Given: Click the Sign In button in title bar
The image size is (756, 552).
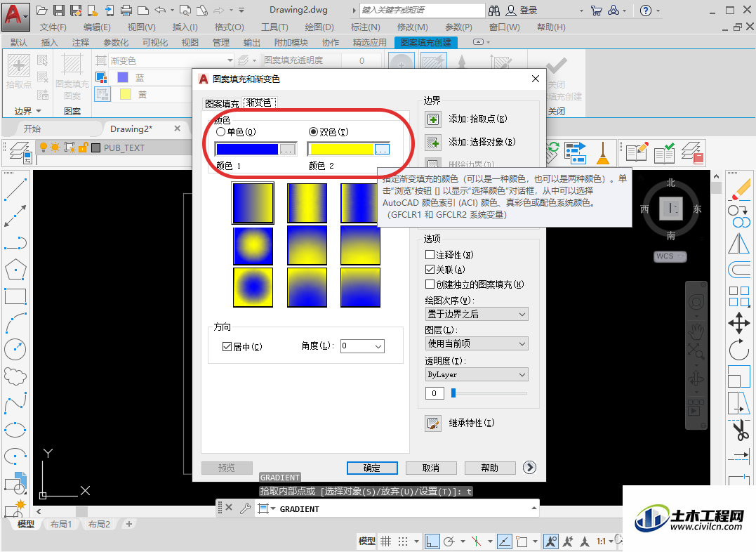Looking at the screenshot, I should (522, 10).
